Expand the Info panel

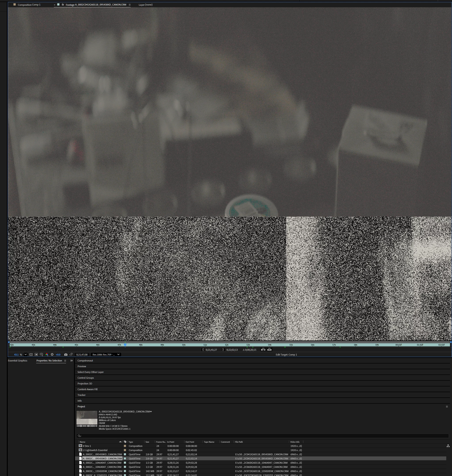(80, 401)
